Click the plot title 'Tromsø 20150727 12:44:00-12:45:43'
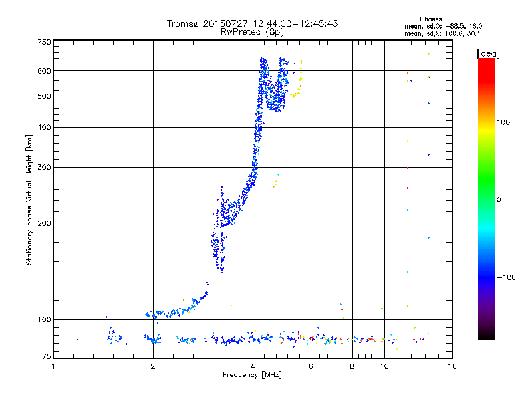This screenshot has height=399, width=532. pos(252,23)
